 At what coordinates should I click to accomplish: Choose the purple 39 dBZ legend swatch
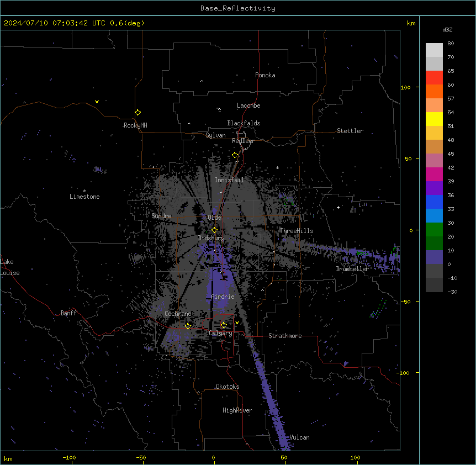point(434,188)
